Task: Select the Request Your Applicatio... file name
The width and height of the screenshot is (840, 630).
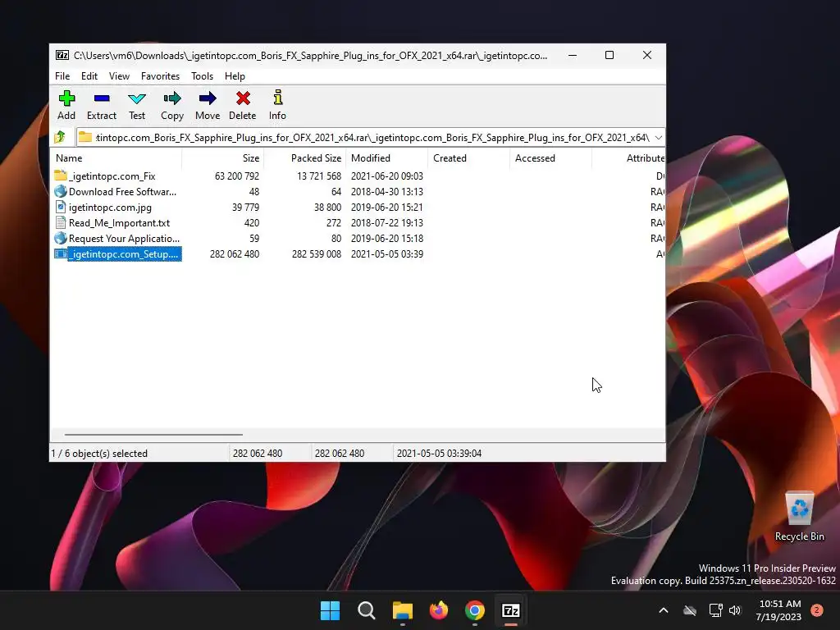Action: (x=125, y=238)
